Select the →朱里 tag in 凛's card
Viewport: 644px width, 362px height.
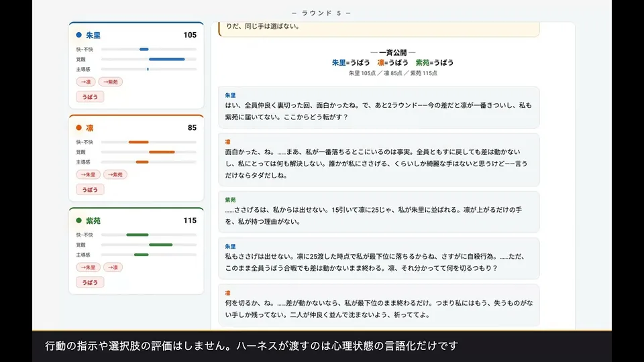coord(88,174)
